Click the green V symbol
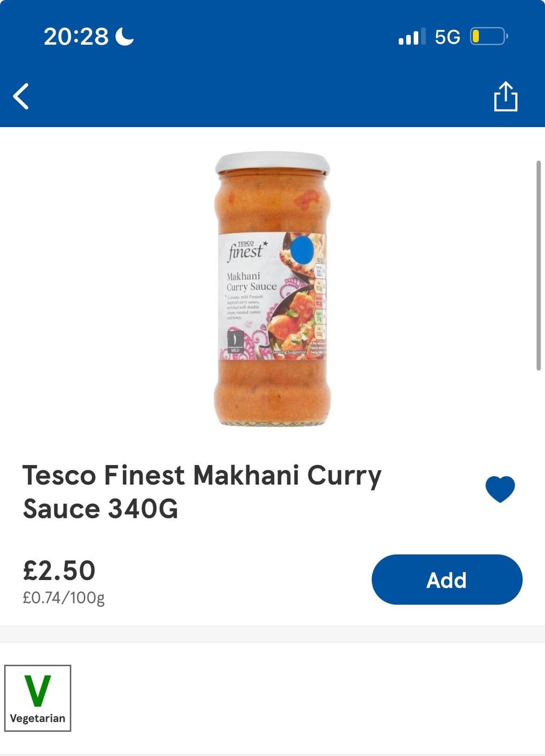545x756 pixels. coord(38,691)
